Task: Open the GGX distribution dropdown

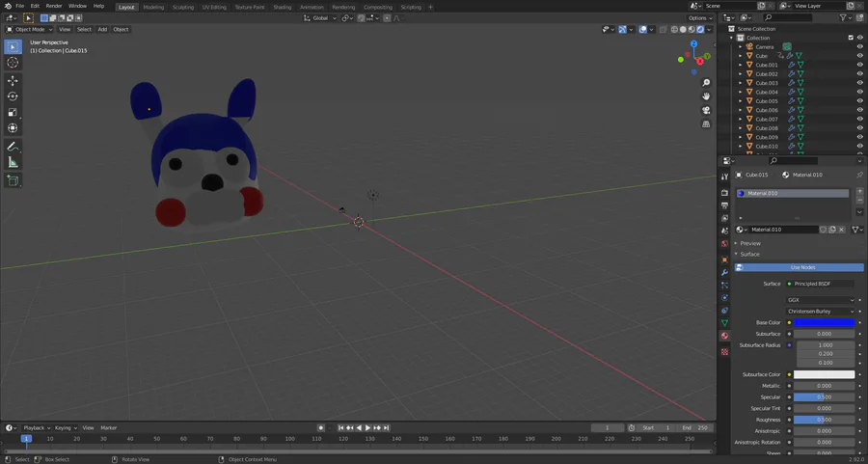Action: (x=821, y=300)
